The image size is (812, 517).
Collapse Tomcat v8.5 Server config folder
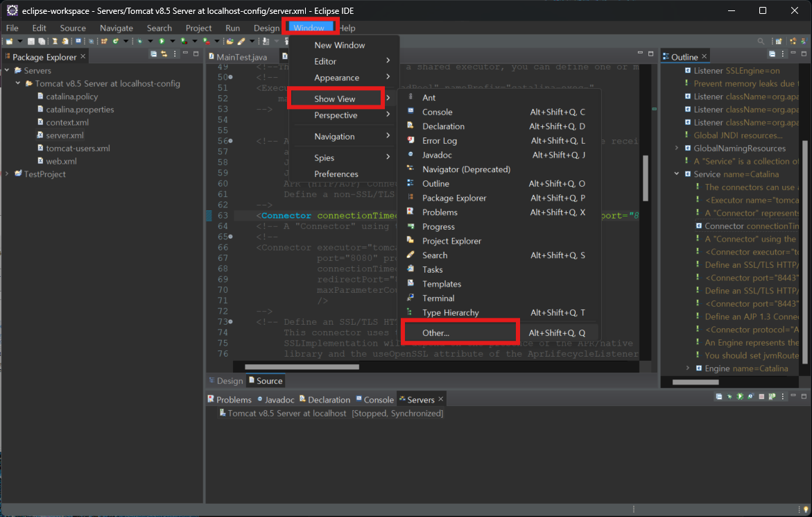17,83
